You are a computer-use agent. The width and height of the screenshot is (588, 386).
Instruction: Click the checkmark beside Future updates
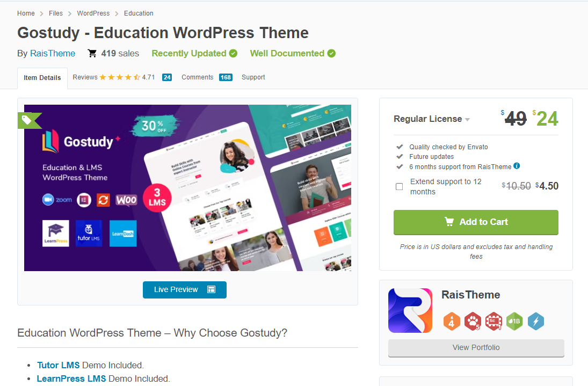pos(400,156)
